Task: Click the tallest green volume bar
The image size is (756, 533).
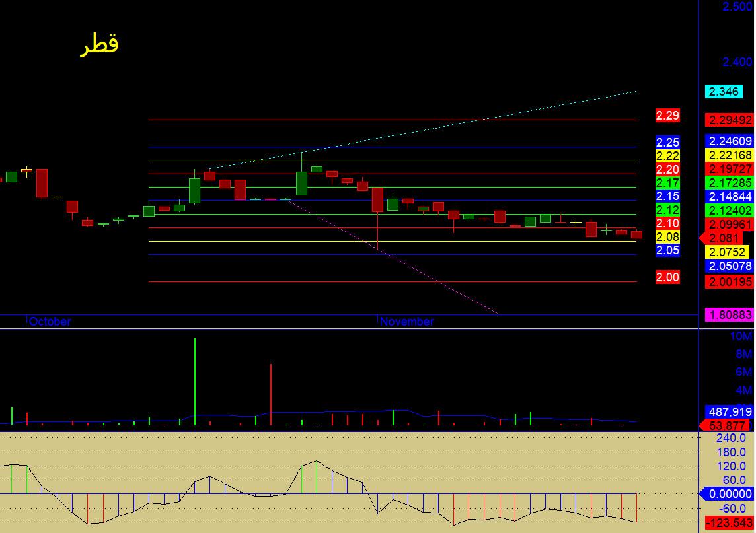Action: point(195,382)
